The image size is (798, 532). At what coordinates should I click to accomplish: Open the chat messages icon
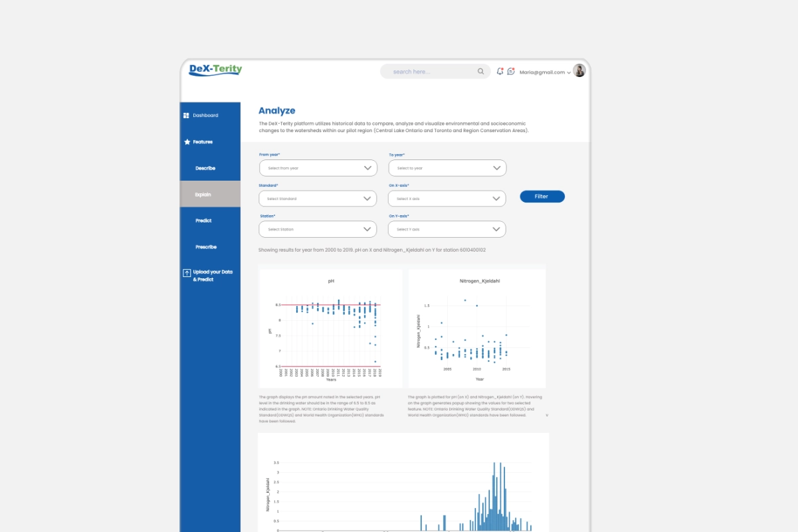[511, 72]
